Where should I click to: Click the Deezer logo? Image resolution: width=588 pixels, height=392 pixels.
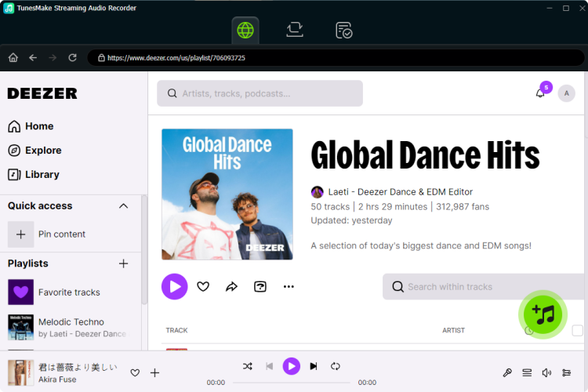pyautogui.click(x=42, y=93)
